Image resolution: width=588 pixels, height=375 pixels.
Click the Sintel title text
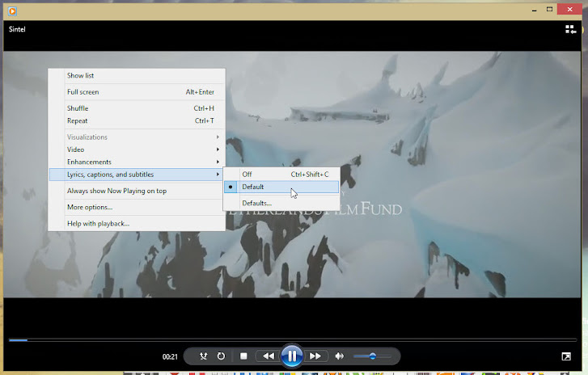coord(17,29)
